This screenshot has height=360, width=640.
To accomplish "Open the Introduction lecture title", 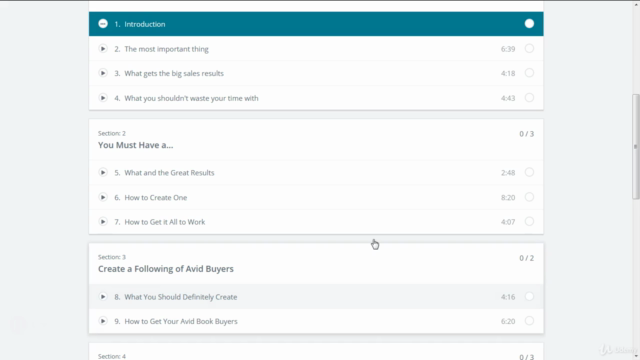I will tap(145, 24).
